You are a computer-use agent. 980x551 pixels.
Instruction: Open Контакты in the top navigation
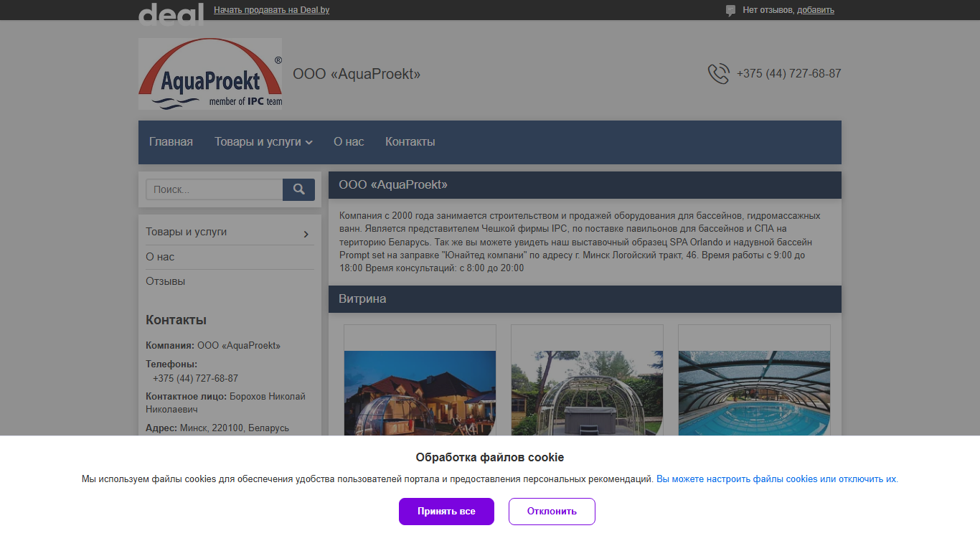tap(410, 142)
